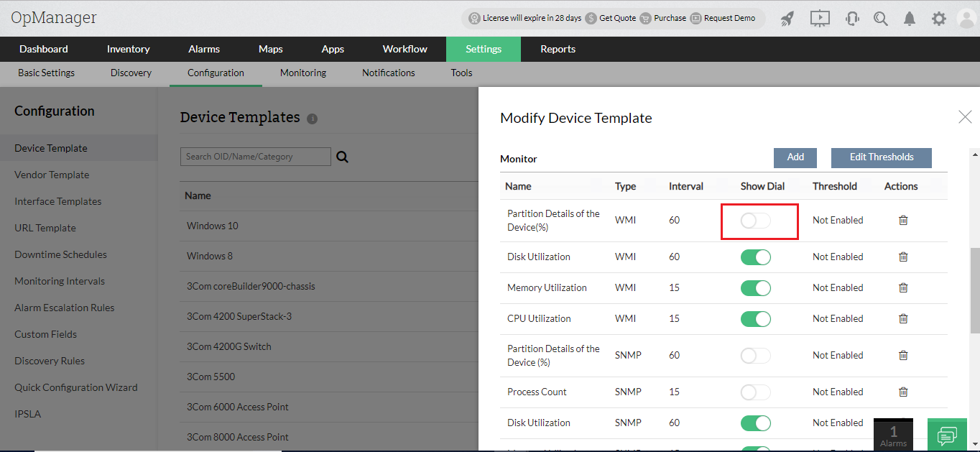Open the Windows 8 device template
This screenshot has width=980, height=452.
point(210,256)
